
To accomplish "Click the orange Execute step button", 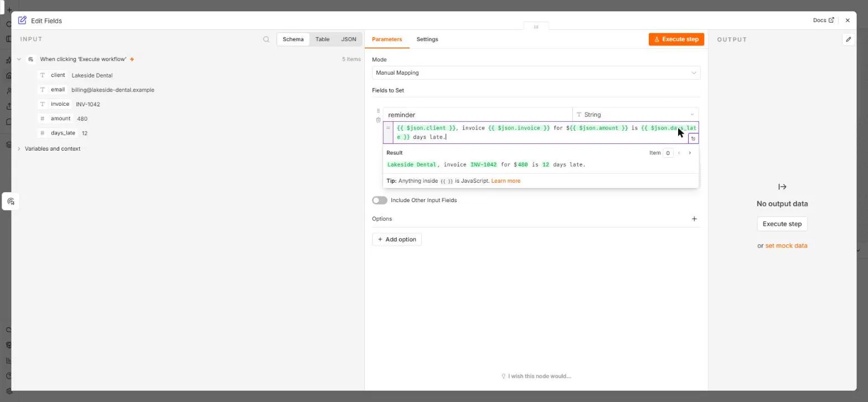I will pos(676,39).
